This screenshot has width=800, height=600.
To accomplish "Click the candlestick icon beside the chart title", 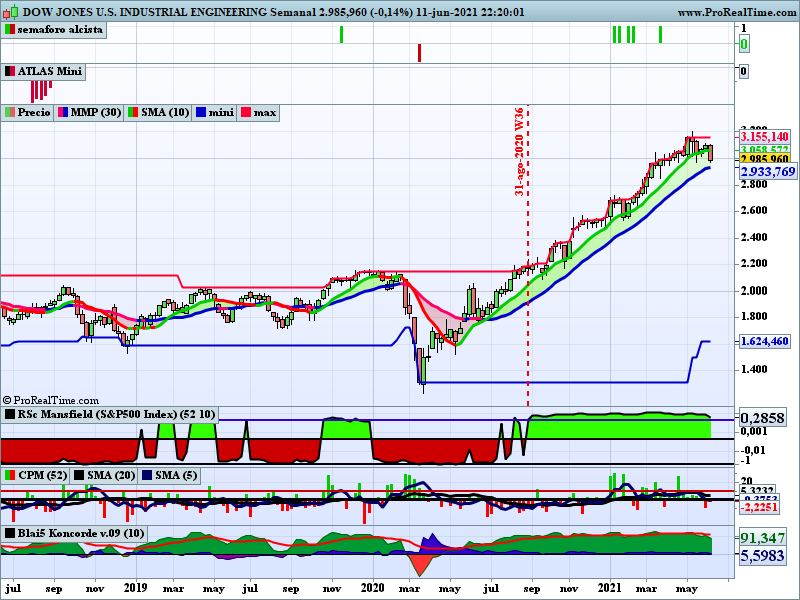I will click(x=11, y=11).
